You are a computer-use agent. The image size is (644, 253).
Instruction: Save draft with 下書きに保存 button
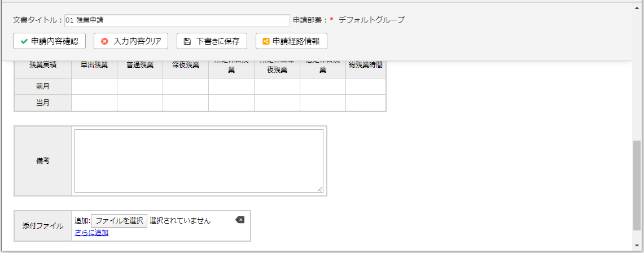[212, 41]
